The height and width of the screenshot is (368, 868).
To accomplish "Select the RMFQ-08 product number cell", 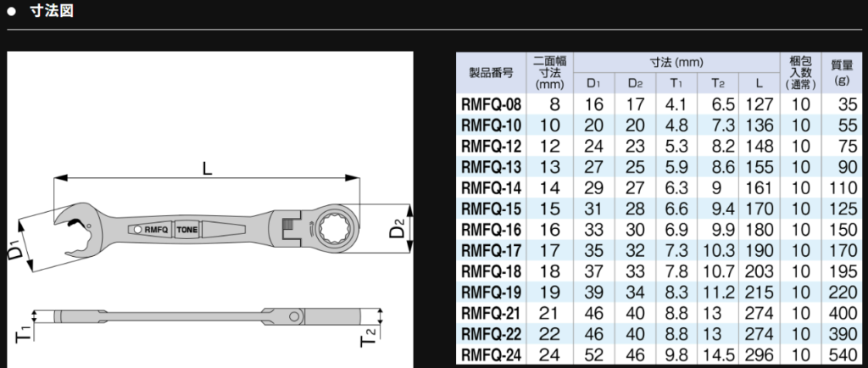I will [491, 105].
